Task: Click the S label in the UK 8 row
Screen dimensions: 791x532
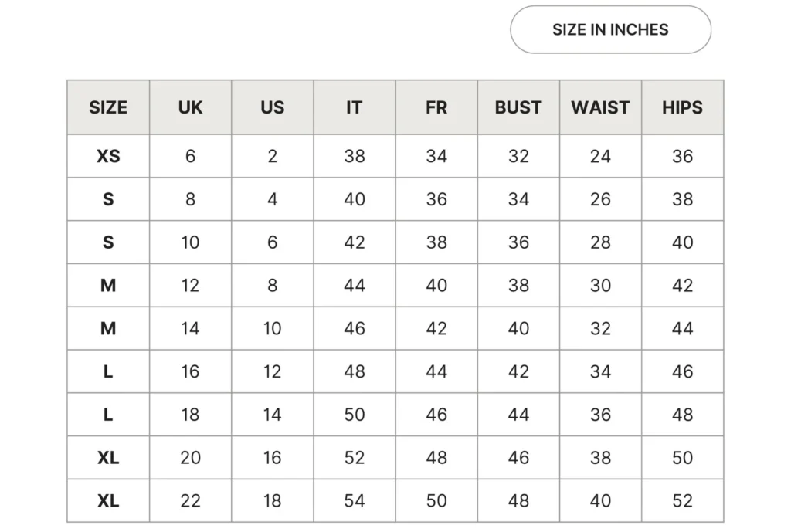Action: coord(108,199)
